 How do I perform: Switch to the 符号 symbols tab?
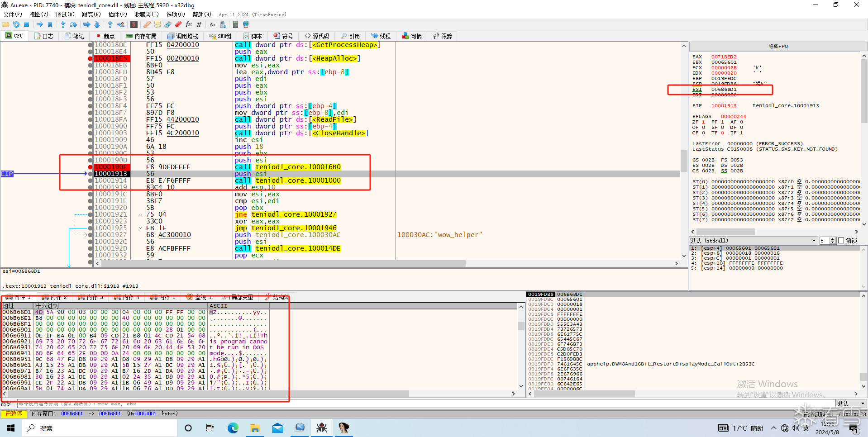pos(283,36)
